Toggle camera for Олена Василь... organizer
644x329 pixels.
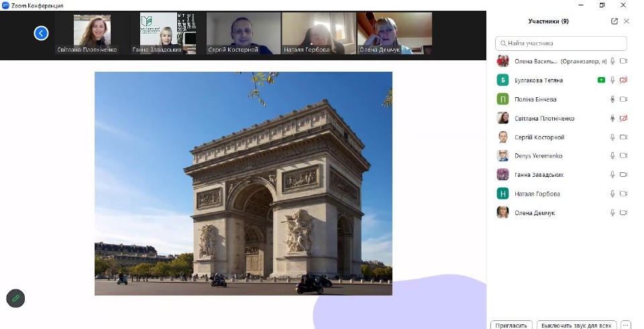pyautogui.click(x=623, y=61)
